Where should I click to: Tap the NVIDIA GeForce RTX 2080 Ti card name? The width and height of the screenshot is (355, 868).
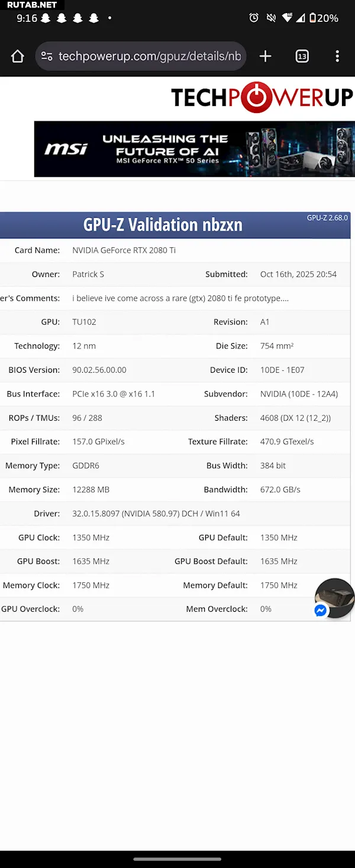[124, 250]
